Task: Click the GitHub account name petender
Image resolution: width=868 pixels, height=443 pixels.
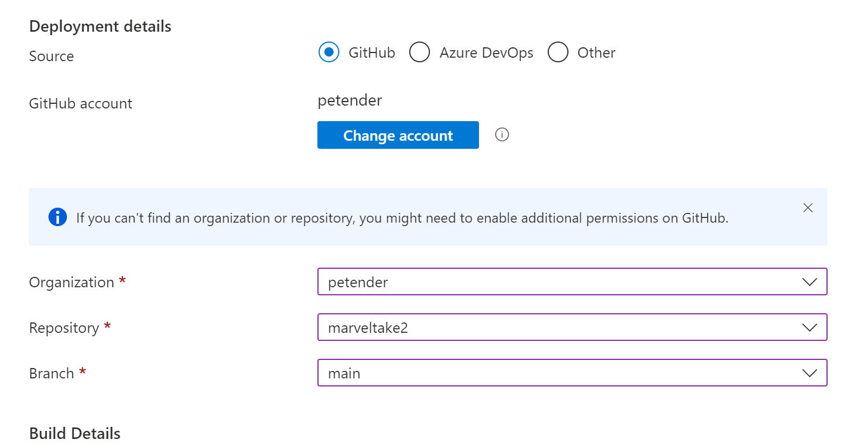Action: pos(350,100)
